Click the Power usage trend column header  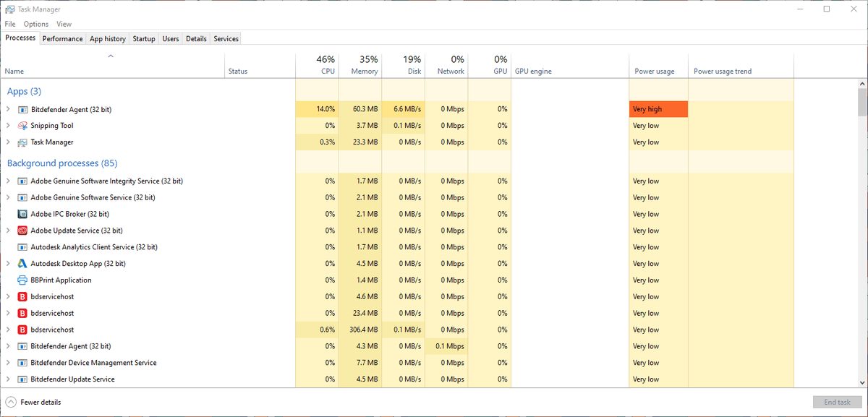[x=741, y=65]
